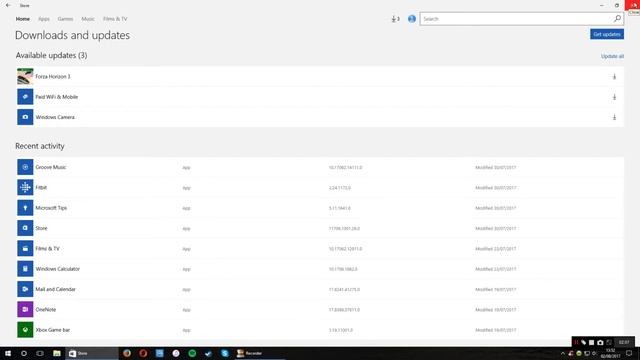640x360 pixels.
Task: Click the taskbar clock and date
Action: coord(610,353)
